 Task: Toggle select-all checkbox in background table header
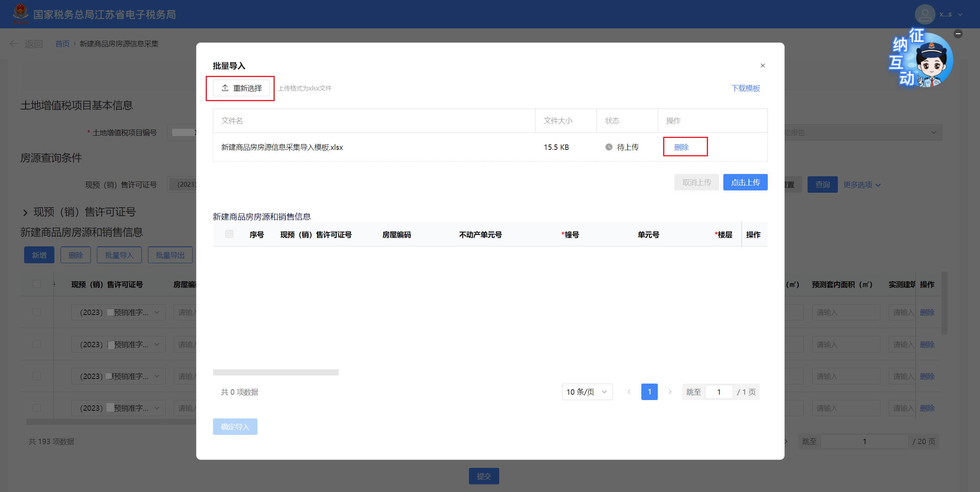click(x=37, y=284)
